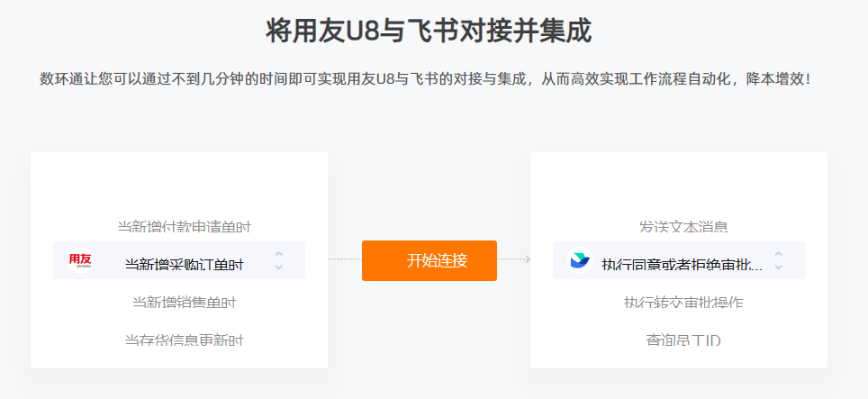Click the Yonyou (用友) logo icon
868x399 pixels.
[x=80, y=261]
